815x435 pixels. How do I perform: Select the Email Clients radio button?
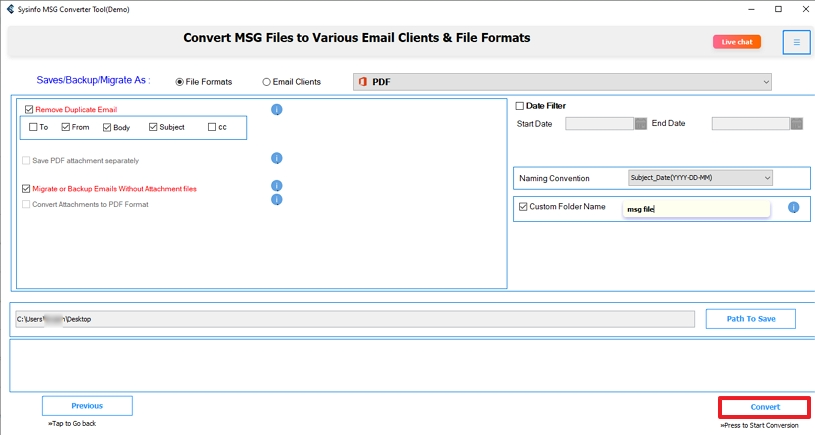pyautogui.click(x=266, y=82)
